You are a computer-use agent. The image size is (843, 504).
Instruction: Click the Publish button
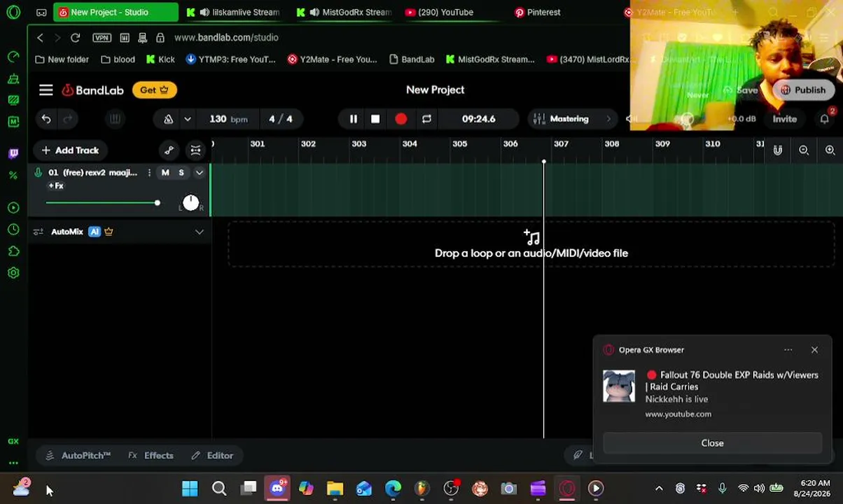coord(803,90)
